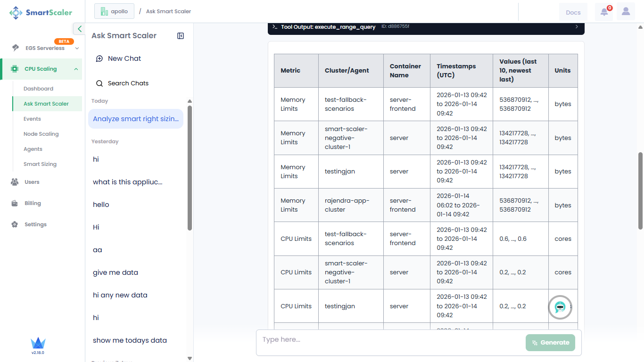Open the 'show me todays data' chat

pyautogui.click(x=130, y=340)
